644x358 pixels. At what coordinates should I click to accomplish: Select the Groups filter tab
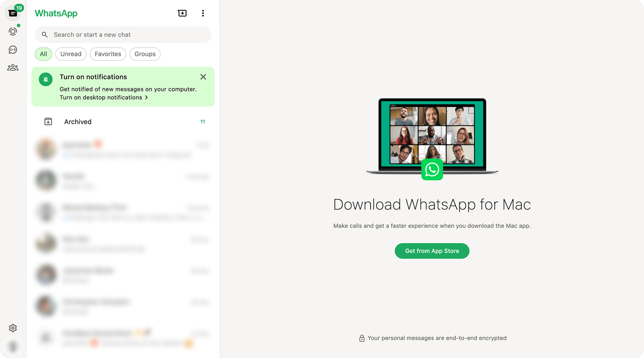145,54
